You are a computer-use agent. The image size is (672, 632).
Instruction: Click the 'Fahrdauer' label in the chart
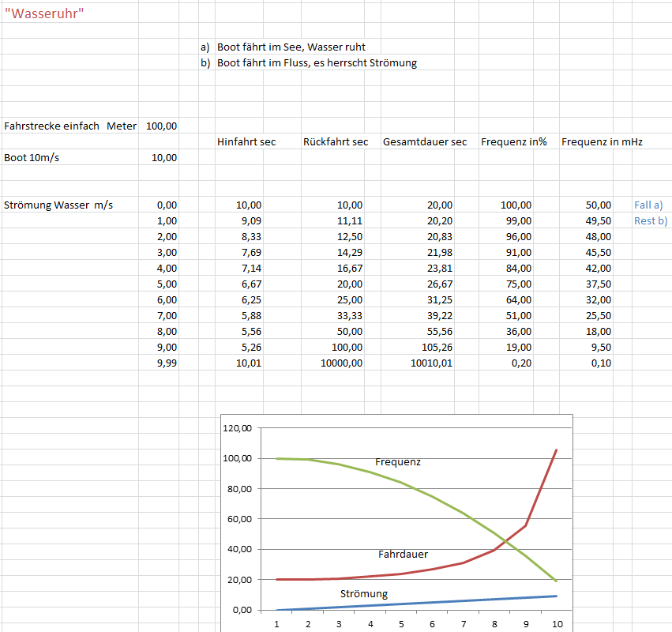(x=403, y=555)
